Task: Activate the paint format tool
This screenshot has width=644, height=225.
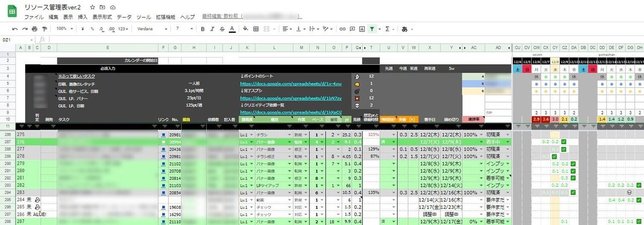Action: coord(44,28)
